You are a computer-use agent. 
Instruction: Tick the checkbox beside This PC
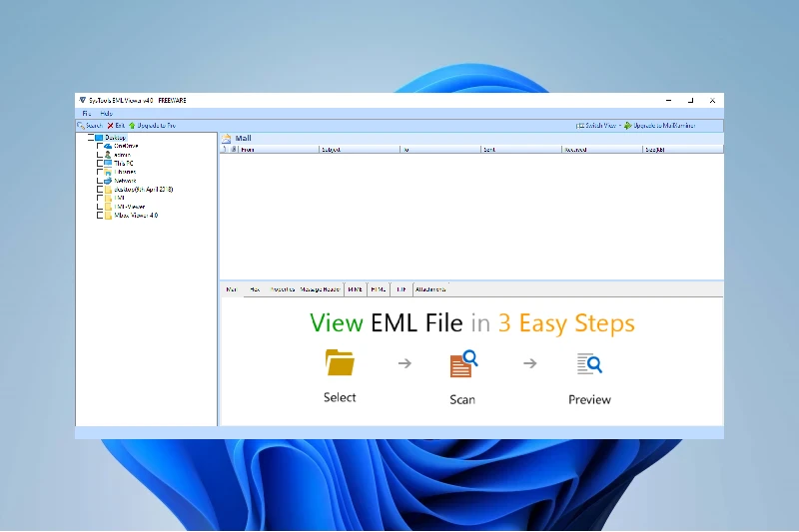click(100, 164)
